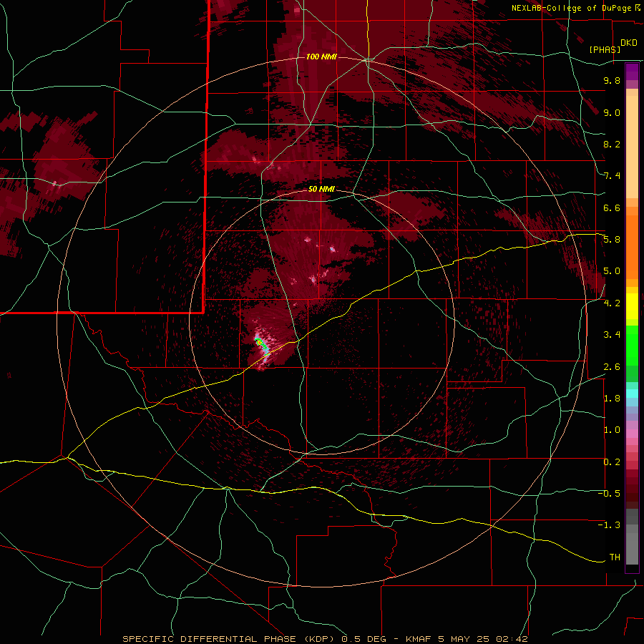Click the 8.2 scale value
This screenshot has height=644, width=644.
612,144
